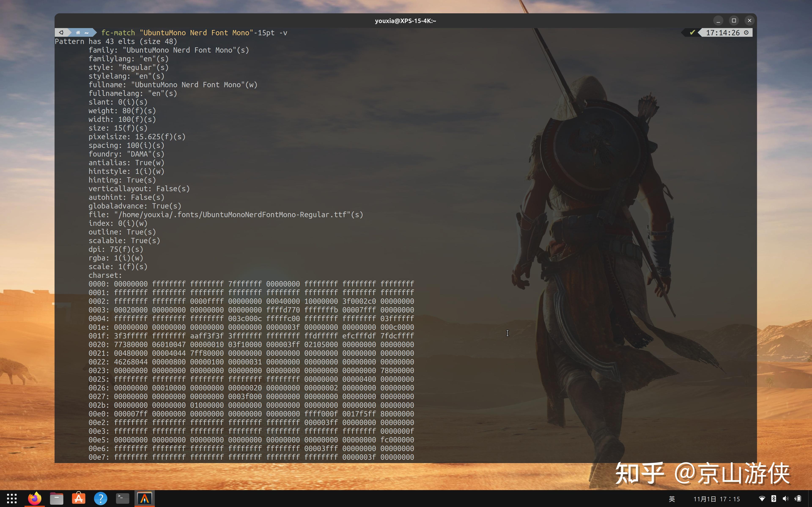Click the ~ path segment in the prompt
Viewport: 812px width, 507px height.
(86, 33)
